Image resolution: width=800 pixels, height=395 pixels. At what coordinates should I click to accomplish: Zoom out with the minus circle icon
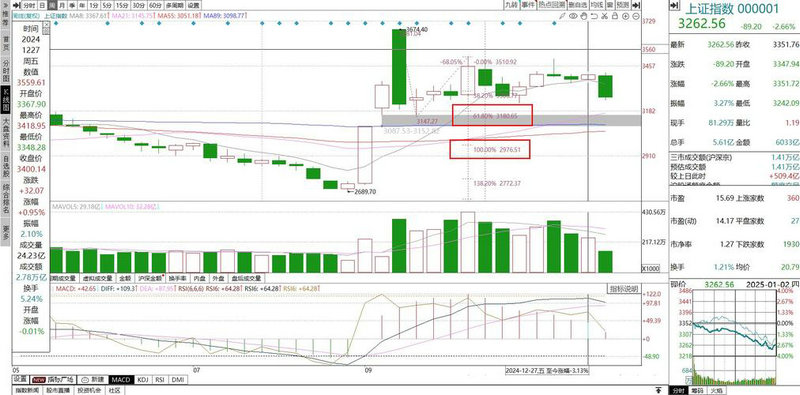click(636, 16)
